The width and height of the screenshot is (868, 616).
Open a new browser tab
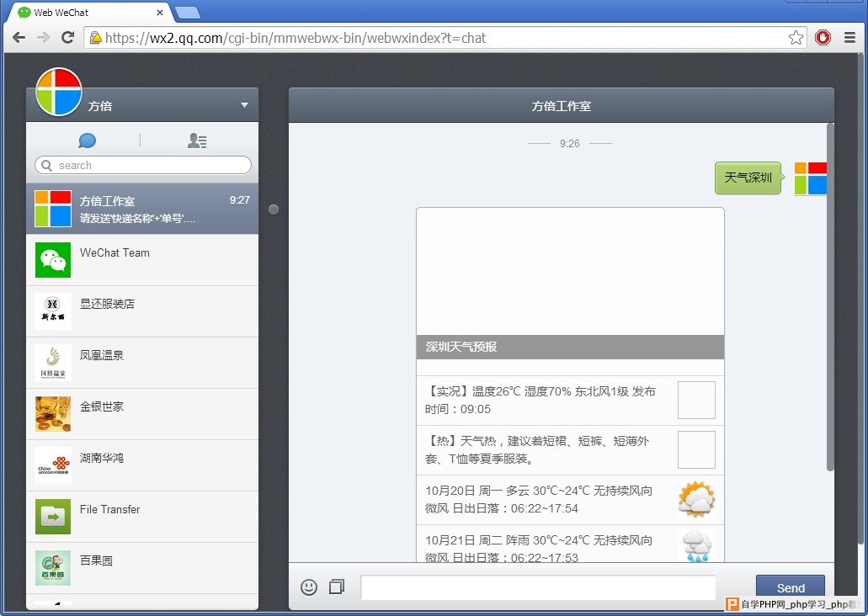coord(188,13)
